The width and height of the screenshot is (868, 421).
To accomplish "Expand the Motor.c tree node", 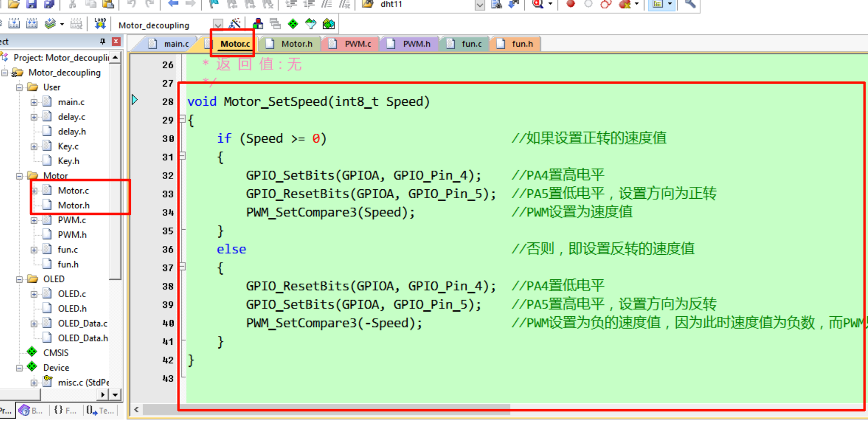I will 34,191.
